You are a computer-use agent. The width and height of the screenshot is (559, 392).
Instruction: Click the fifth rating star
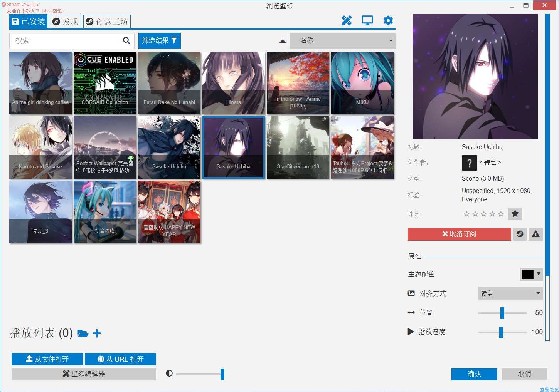point(501,214)
